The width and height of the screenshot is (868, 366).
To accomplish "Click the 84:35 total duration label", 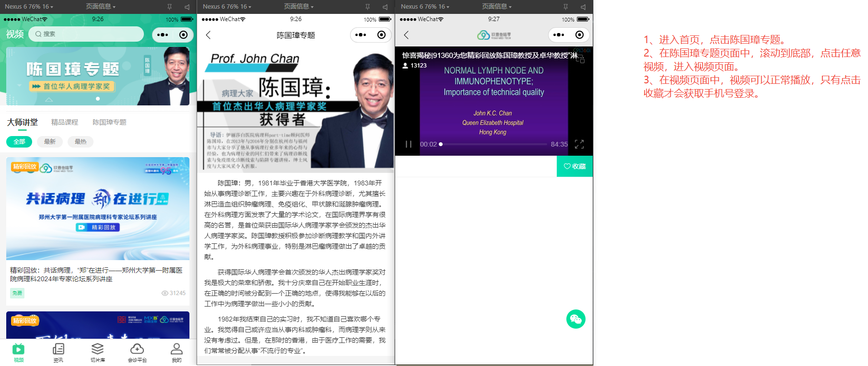I will [559, 144].
